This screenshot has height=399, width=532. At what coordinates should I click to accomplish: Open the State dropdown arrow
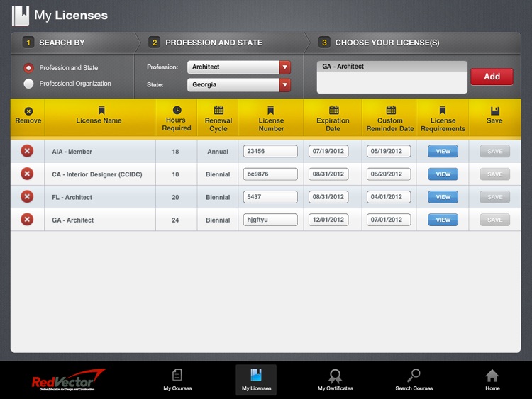click(x=285, y=85)
